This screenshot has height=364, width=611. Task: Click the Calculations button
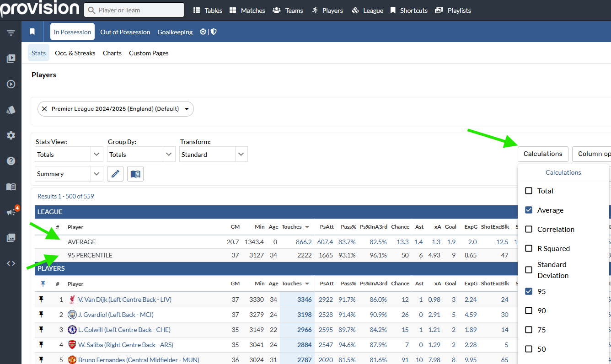point(543,154)
